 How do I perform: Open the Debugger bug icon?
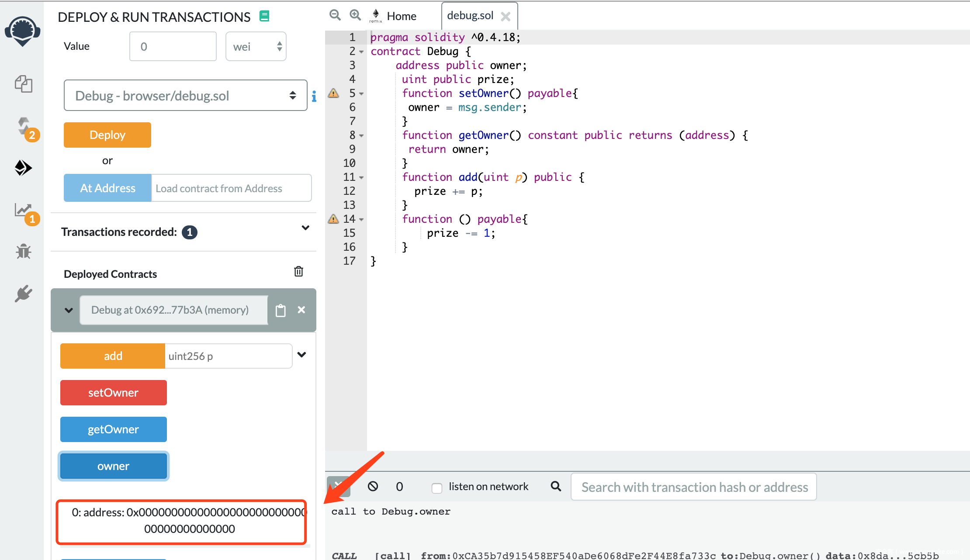(x=24, y=251)
